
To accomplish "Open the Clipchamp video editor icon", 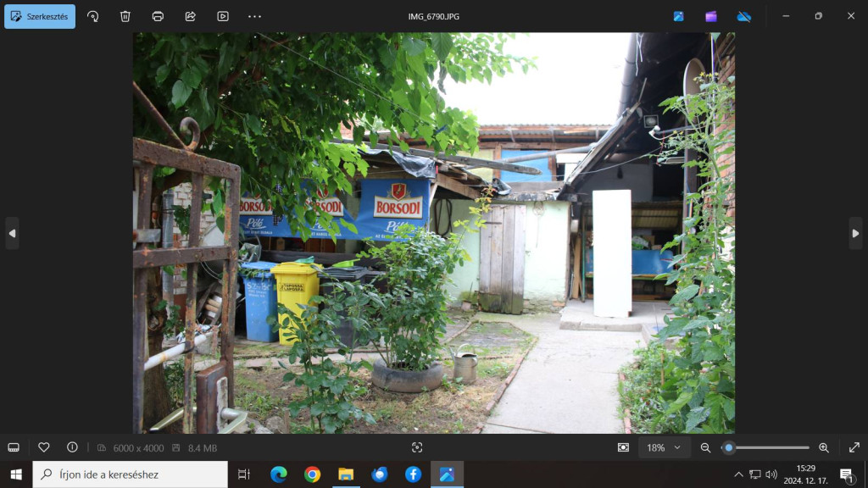I will click(711, 16).
